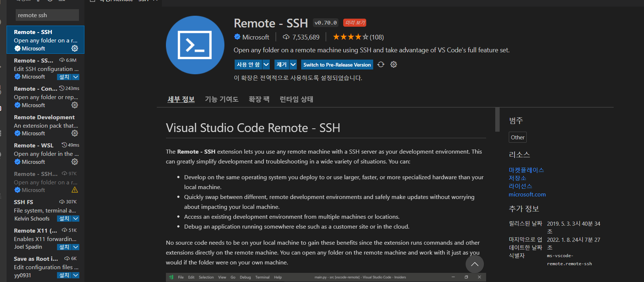Click scroll-to-top round arrow button
This screenshot has height=282, width=644.
(475, 264)
